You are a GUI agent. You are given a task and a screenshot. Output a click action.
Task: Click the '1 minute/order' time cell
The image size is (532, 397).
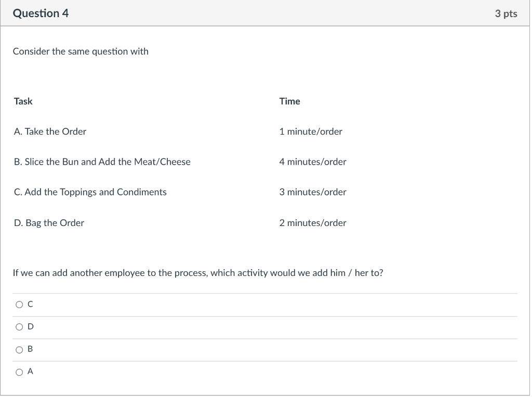(x=311, y=131)
